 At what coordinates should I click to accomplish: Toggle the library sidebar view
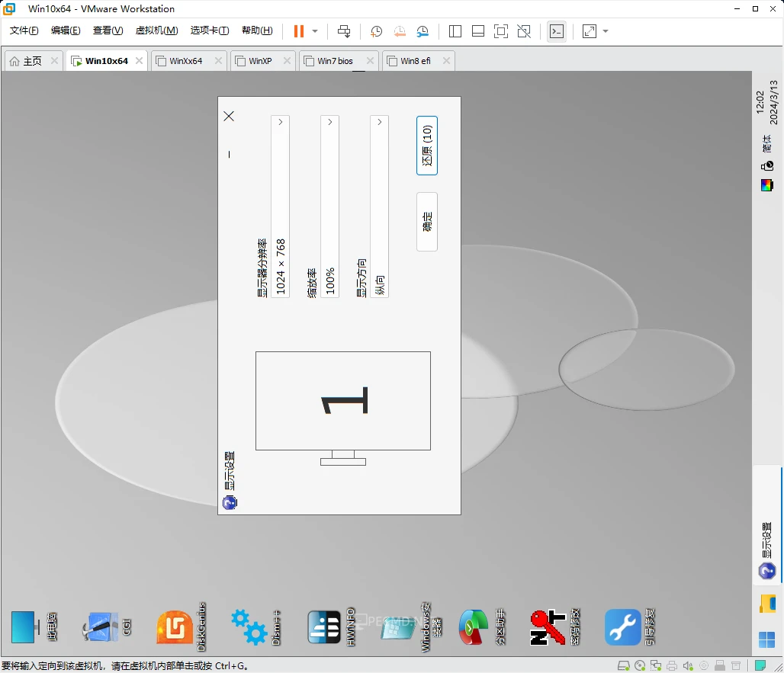coord(455,31)
